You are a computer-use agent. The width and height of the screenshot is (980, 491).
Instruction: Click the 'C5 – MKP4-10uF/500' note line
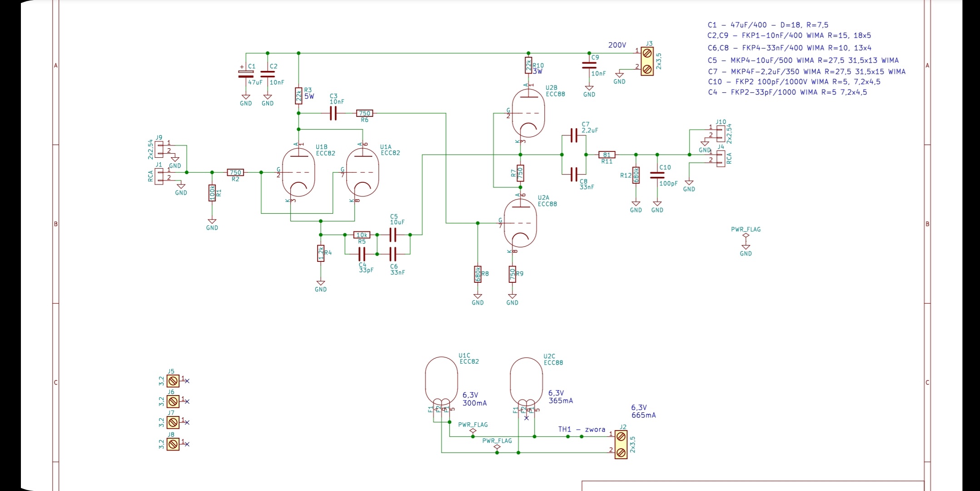tap(803, 60)
